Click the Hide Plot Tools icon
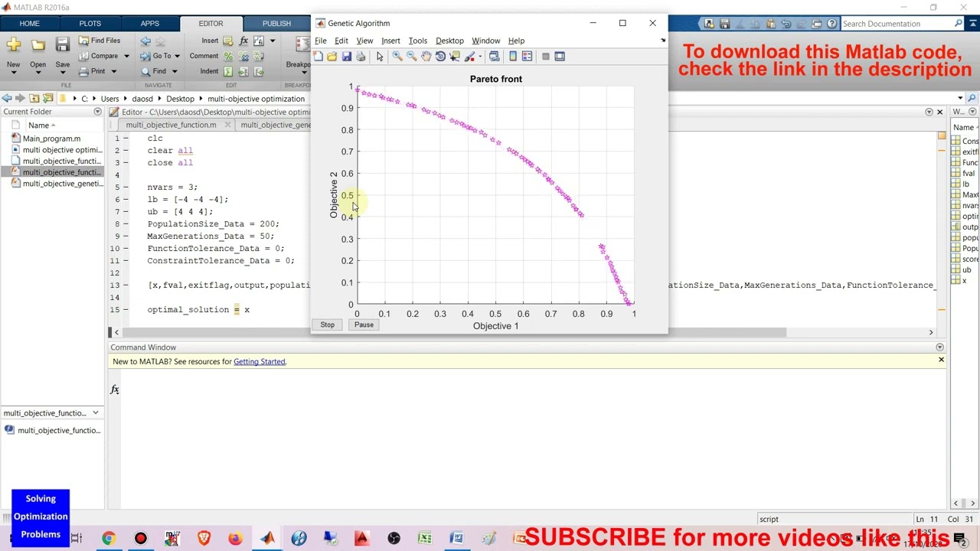980x551 pixels. point(546,56)
